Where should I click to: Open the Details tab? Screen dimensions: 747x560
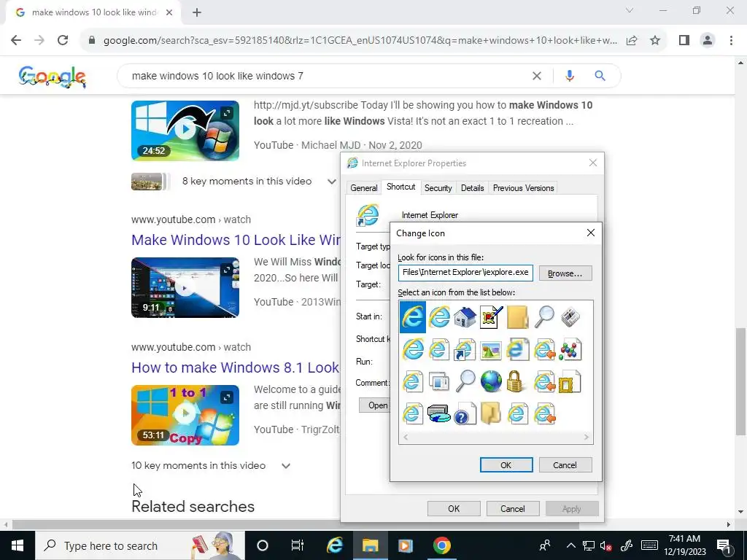pos(472,187)
